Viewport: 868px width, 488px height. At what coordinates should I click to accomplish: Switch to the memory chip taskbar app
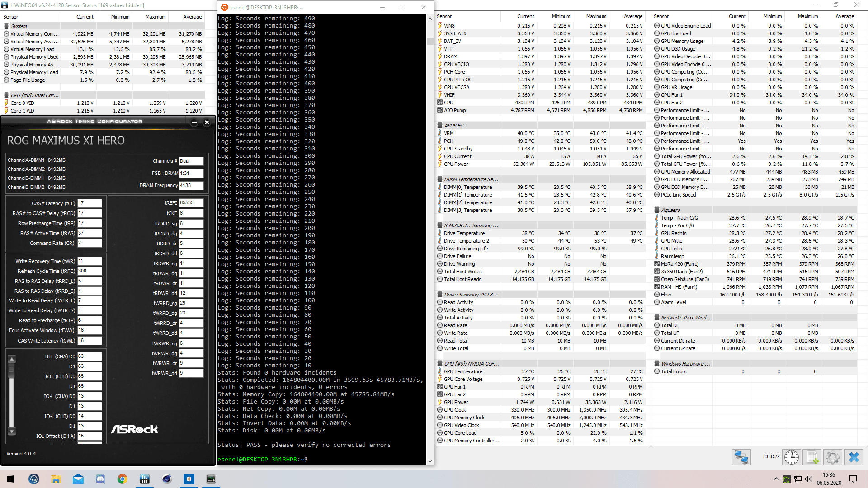click(211, 479)
